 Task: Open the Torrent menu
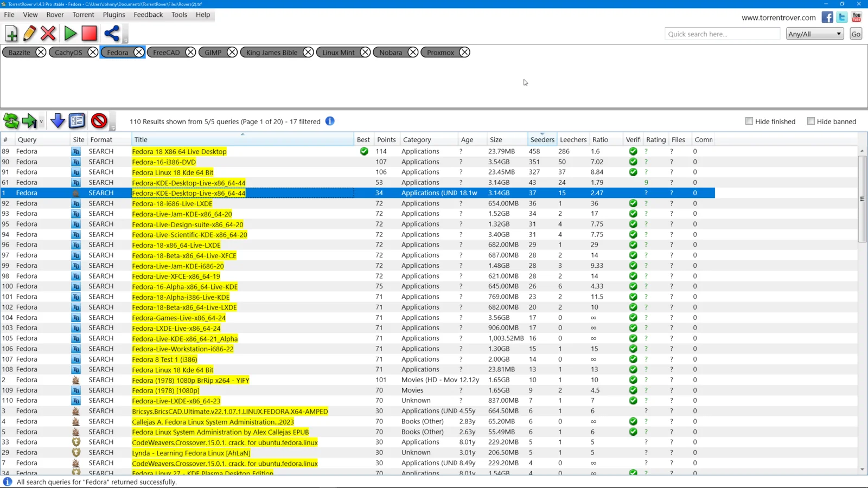click(83, 15)
